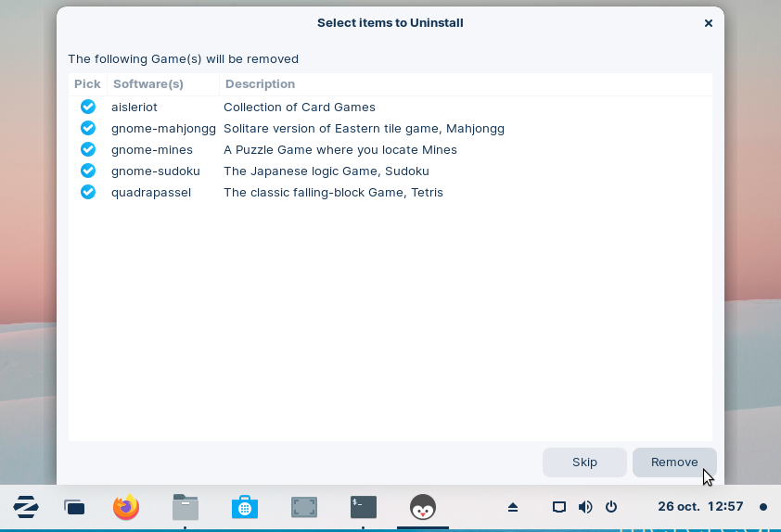Click the penguin app icon in taskbar
This screenshot has width=781, height=532.
423,507
